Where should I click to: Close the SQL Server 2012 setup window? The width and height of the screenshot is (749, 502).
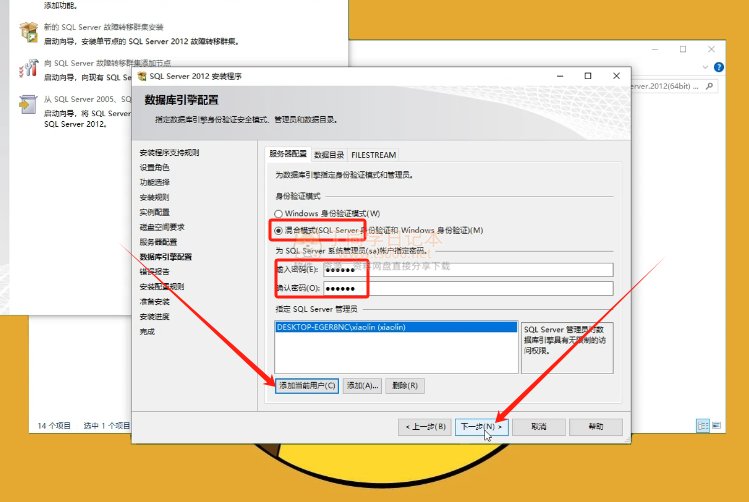(616, 76)
